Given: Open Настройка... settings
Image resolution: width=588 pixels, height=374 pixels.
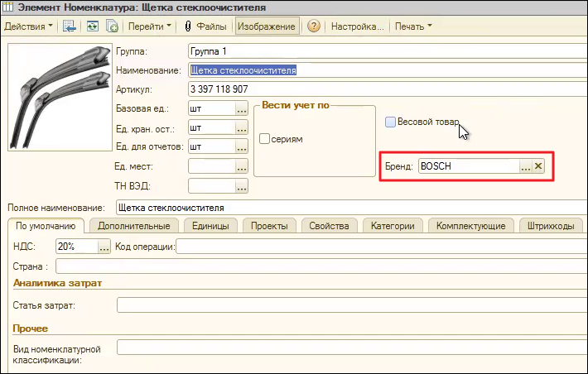Looking at the screenshot, I should coord(358,26).
